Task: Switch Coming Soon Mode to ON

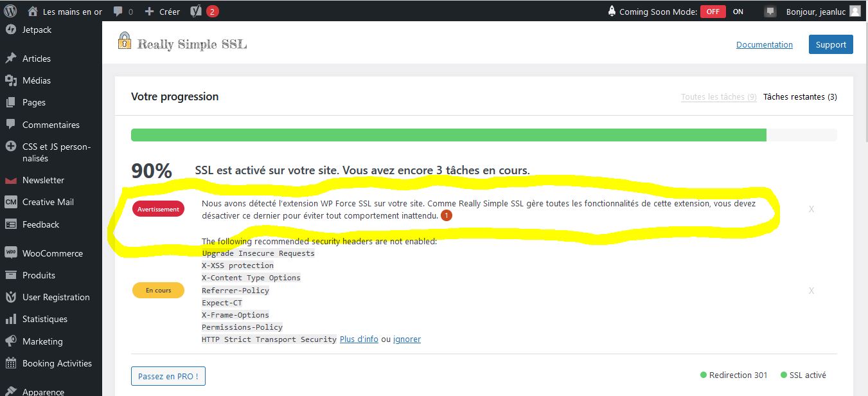Action: coord(738,12)
